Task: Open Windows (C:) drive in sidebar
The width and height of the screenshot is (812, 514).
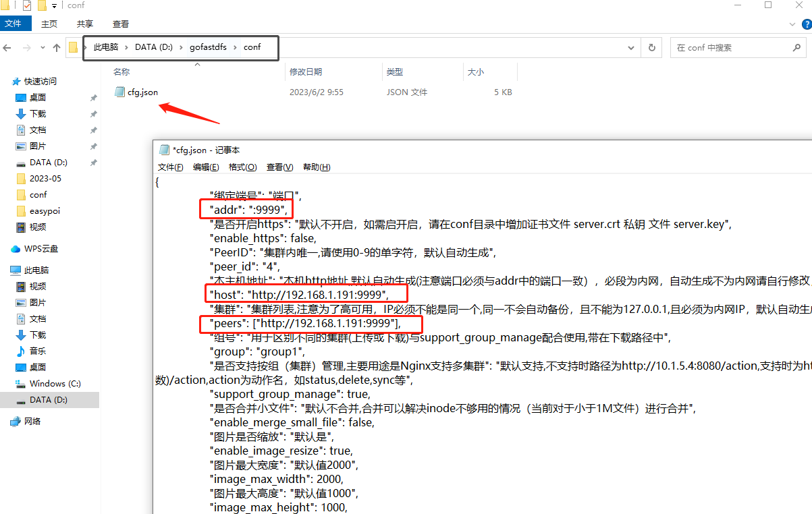Action: tap(55, 383)
